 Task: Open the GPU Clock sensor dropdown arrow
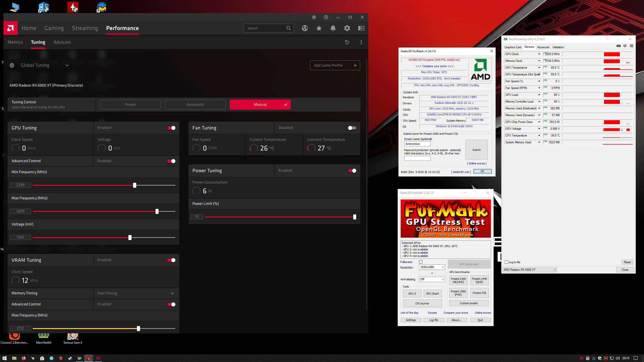pyautogui.click(x=539, y=54)
